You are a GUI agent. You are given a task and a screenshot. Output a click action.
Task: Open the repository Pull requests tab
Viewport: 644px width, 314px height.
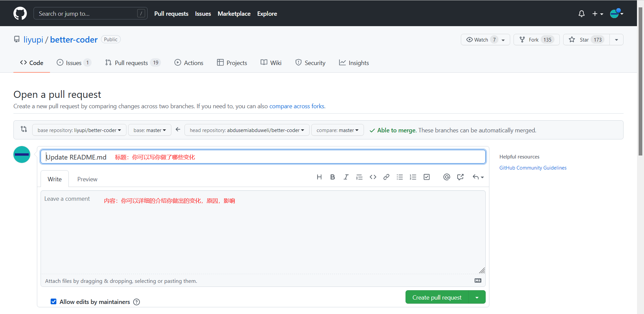pyautogui.click(x=133, y=63)
